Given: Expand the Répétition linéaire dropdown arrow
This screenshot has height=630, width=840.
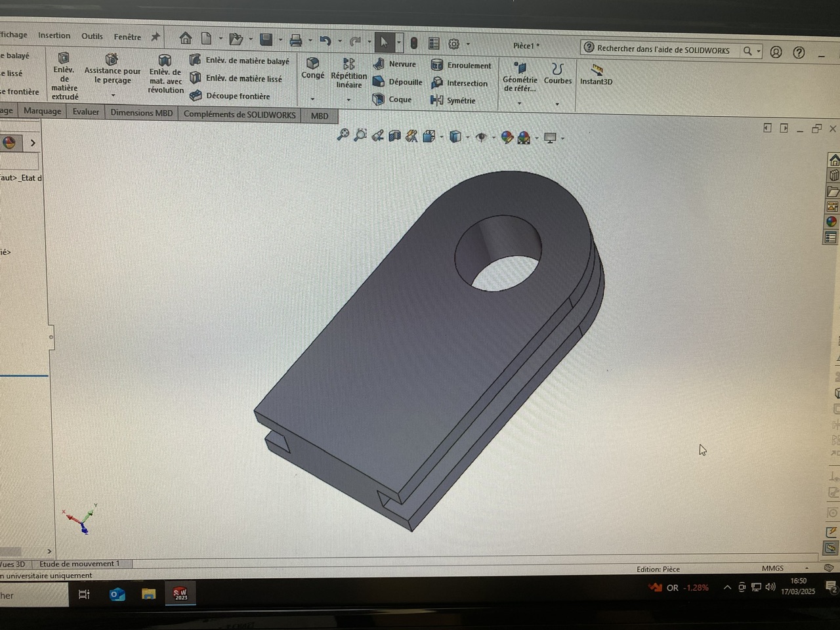Looking at the screenshot, I should pos(348,100).
